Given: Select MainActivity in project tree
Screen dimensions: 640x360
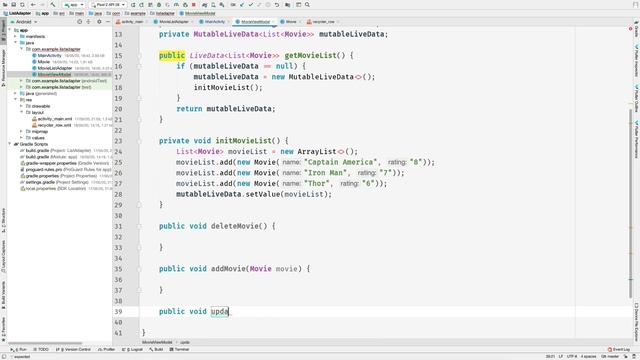Looking at the screenshot, I should pos(49,56).
